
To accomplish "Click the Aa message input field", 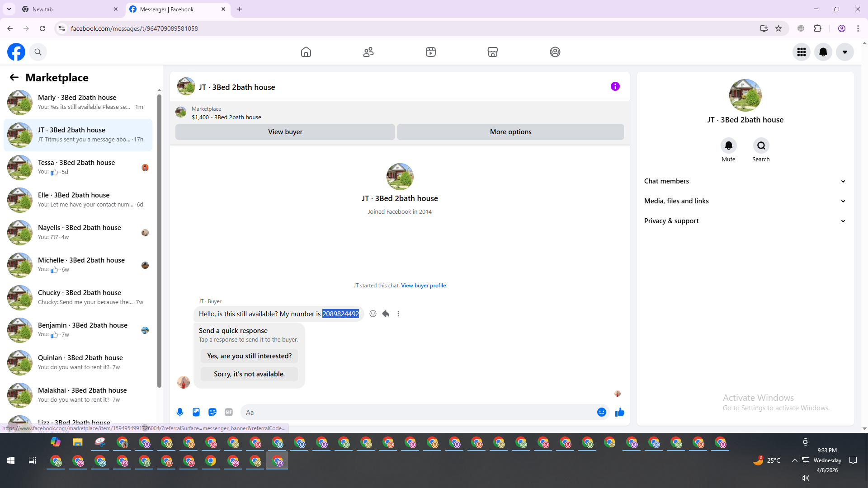I will pyautogui.click(x=416, y=412).
